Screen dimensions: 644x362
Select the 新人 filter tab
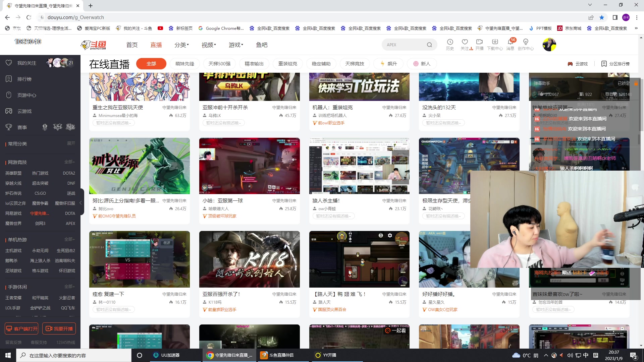(x=422, y=64)
